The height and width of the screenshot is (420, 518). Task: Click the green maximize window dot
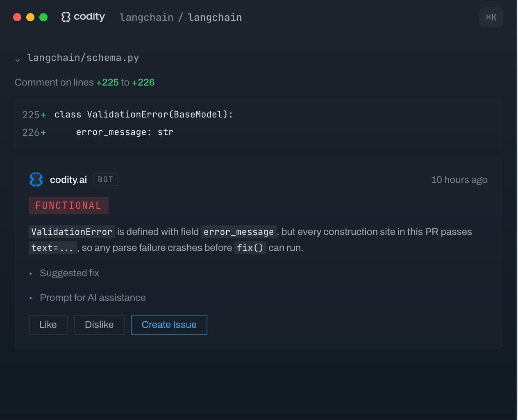pyautogui.click(x=43, y=17)
